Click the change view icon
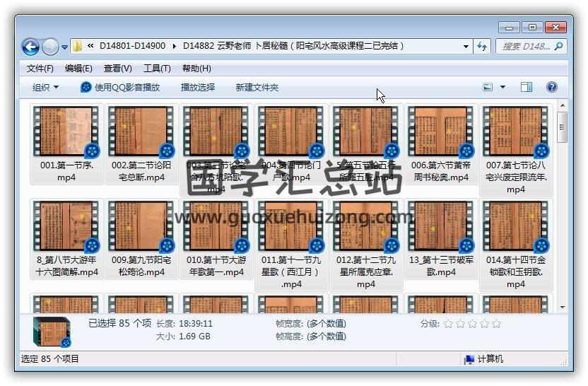This screenshot has height=386, width=588. (488, 87)
